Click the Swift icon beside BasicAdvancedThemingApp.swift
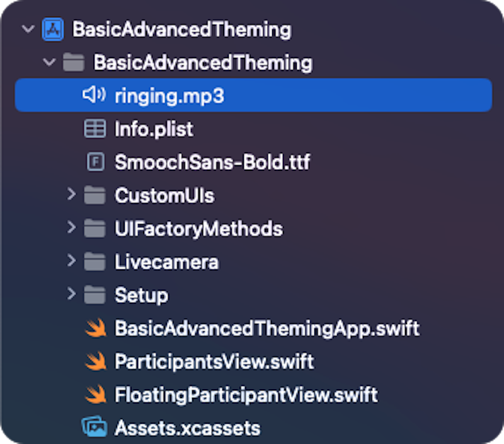 95,328
